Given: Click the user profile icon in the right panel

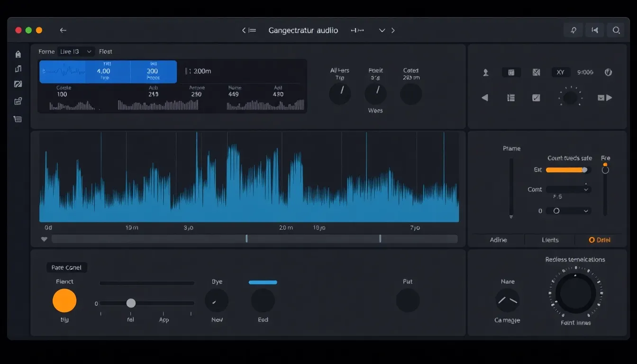Looking at the screenshot, I should click(485, 72).
